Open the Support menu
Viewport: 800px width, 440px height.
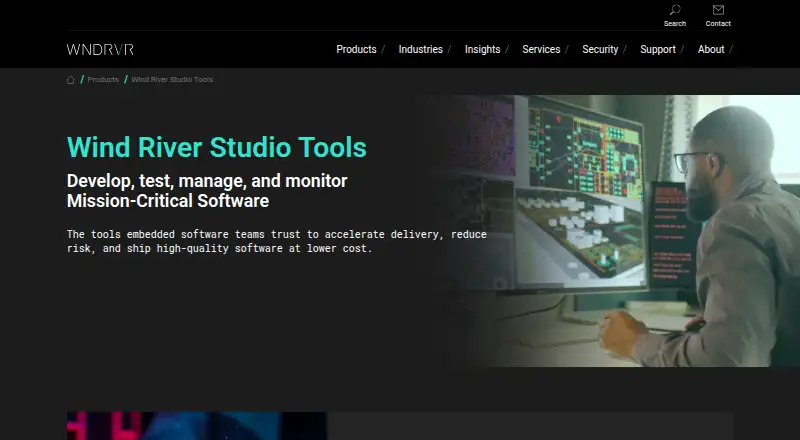[x=658, y=50]
